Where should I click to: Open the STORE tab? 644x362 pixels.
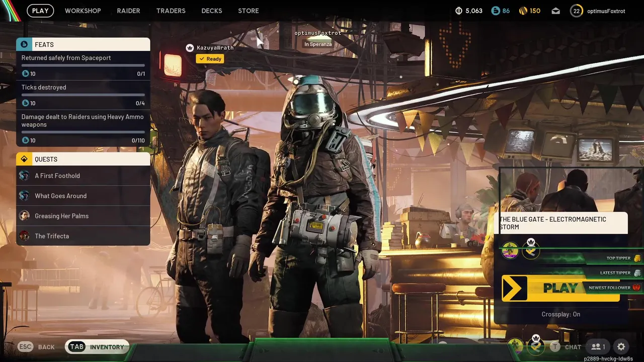coord(249,11)
